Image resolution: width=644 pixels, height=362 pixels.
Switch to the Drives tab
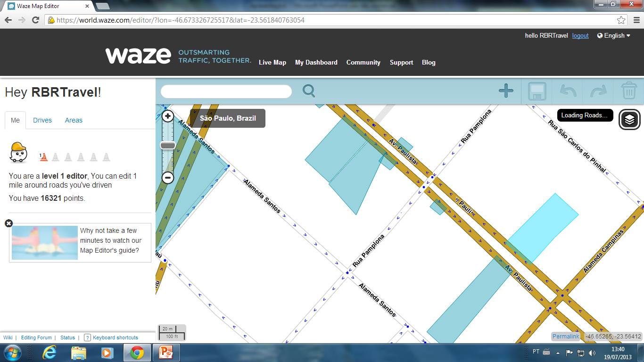pyautogui.click(x=42, y=120)
